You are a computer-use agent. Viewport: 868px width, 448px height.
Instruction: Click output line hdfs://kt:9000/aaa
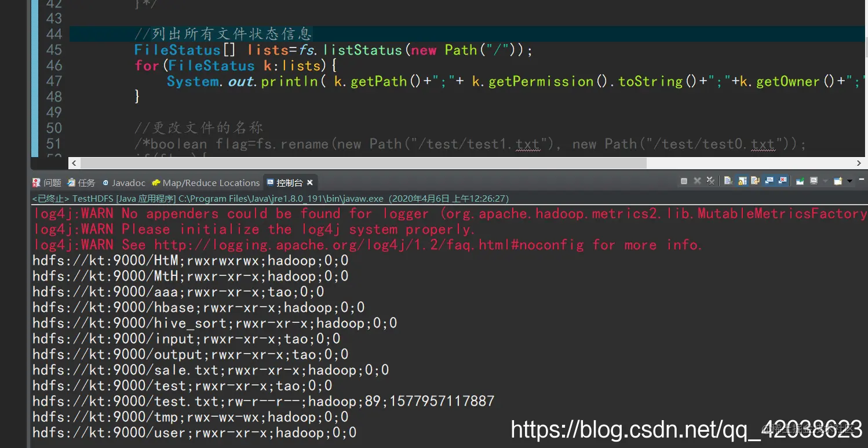(178, 292)
